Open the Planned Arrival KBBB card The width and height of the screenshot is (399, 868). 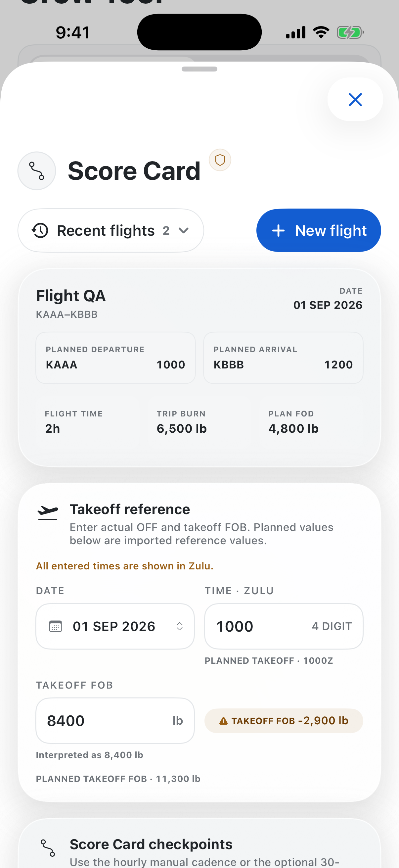[283, 358]
